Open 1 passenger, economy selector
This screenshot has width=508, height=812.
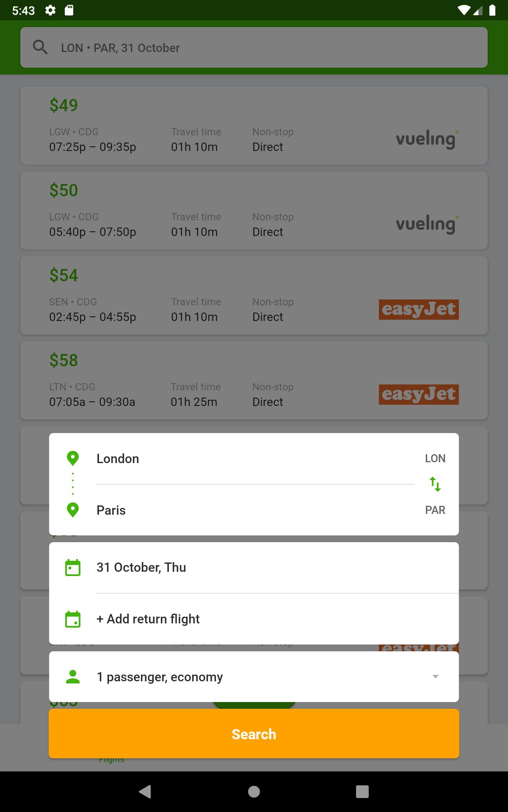coord(254,677)
